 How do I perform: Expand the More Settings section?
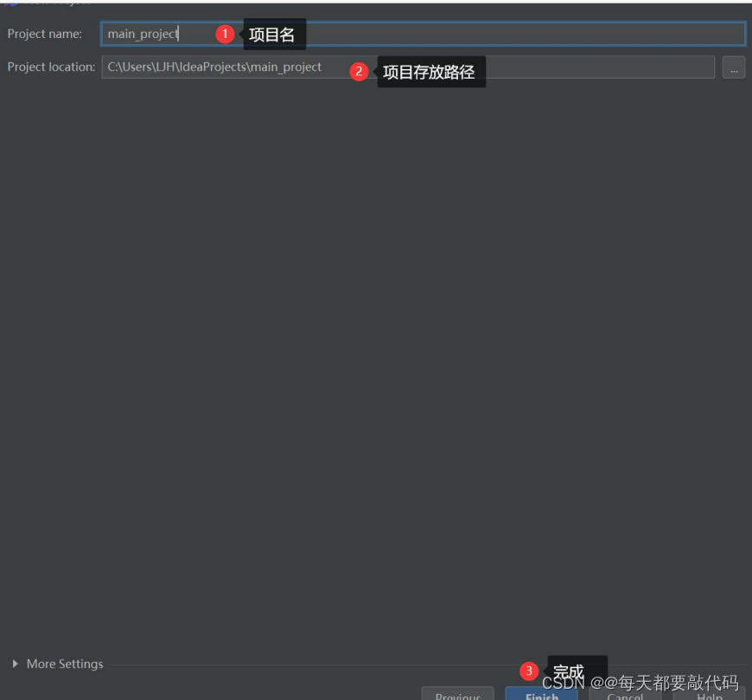tap(65, 664)
